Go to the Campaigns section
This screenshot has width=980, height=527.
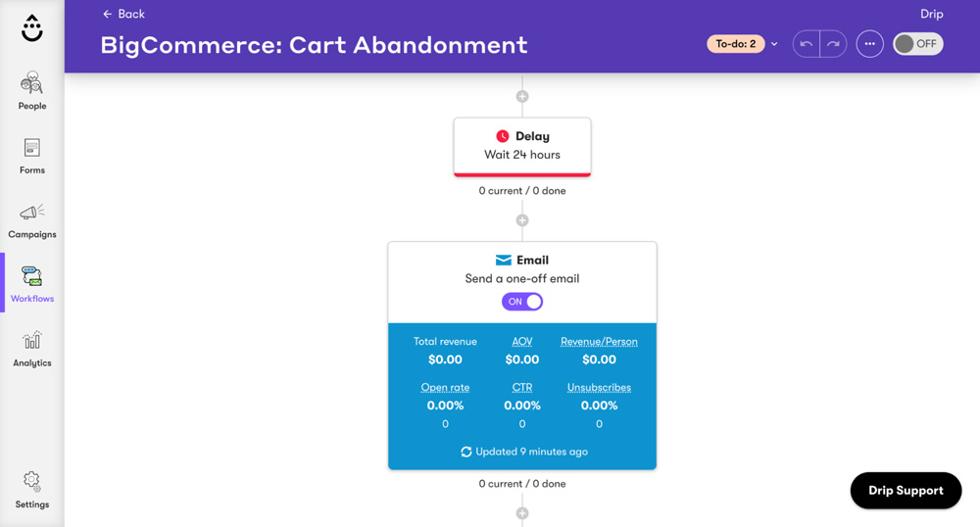coord(32,219)
